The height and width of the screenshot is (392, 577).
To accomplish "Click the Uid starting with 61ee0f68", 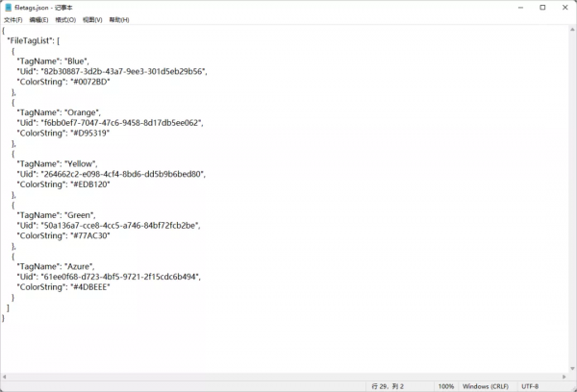I will point(120,277).
